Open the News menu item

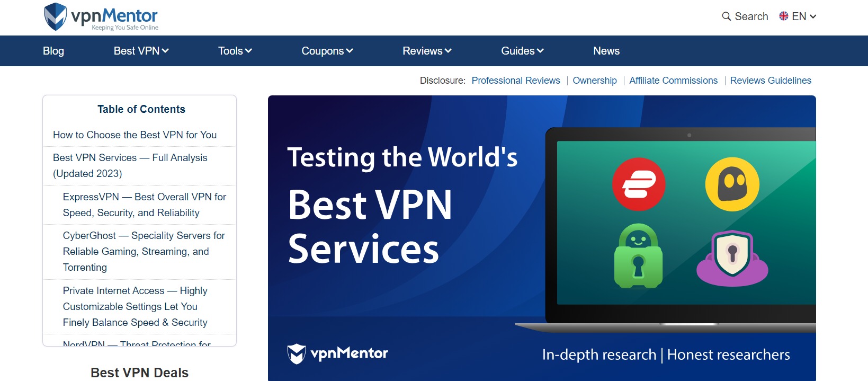(606, 51)
